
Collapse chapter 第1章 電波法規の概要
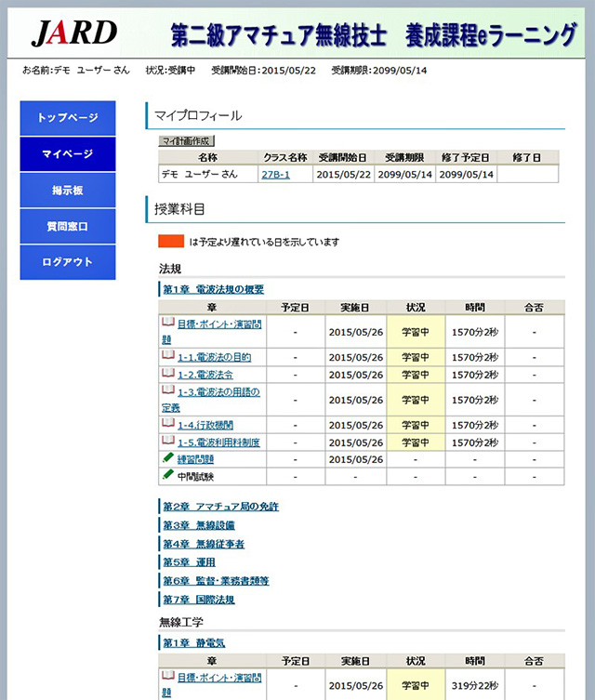[213, 289]
